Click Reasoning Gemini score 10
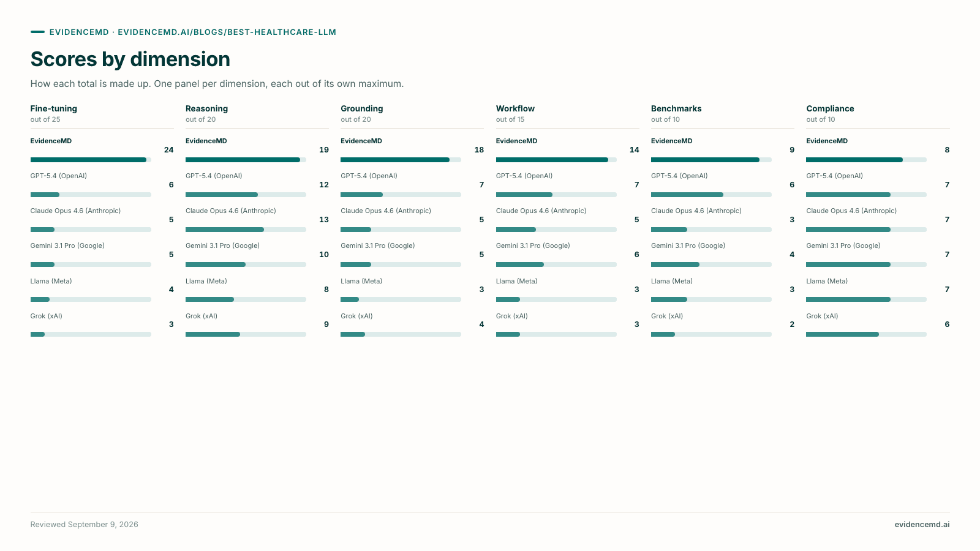Screen dimensions: 980x551 tap(324, 254)
